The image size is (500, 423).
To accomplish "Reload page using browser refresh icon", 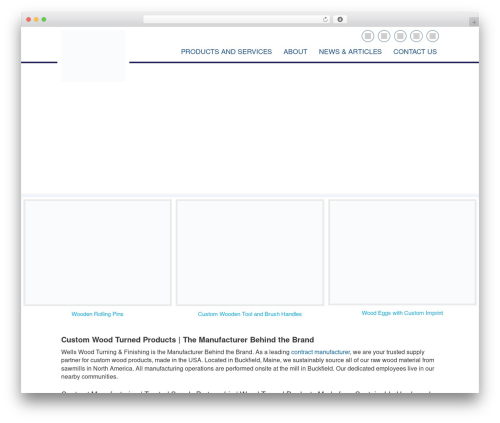I will point(325,19).
